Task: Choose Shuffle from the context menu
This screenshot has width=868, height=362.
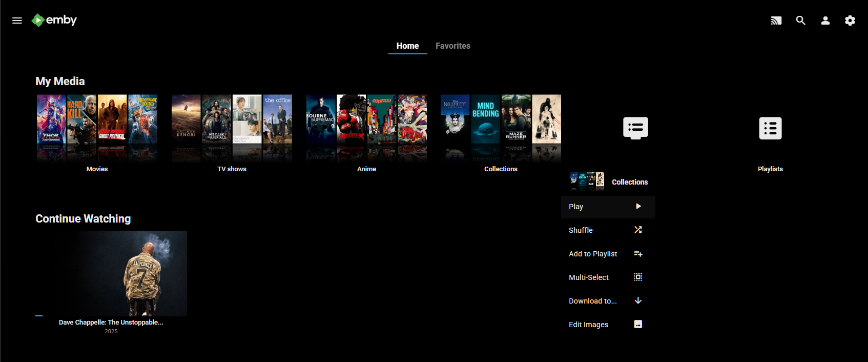Action: click(608, 230)
